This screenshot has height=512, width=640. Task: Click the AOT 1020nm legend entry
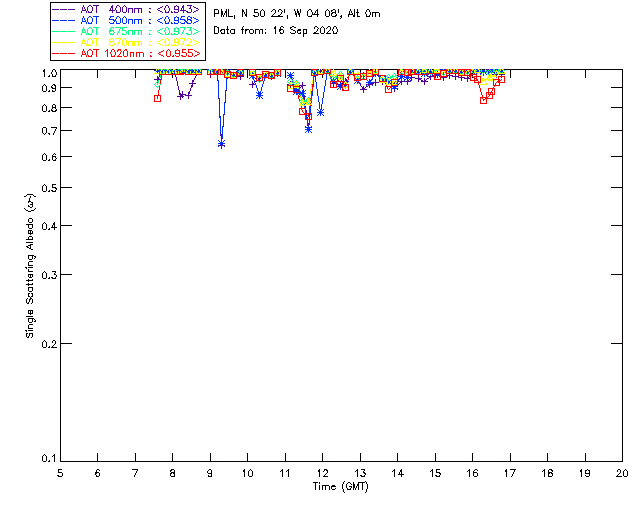point(126,53)
